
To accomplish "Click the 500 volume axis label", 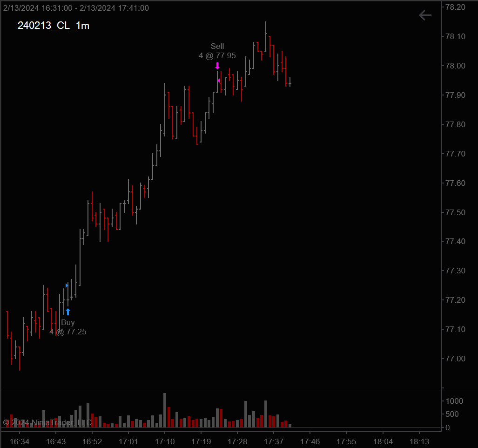I will point(452,414).
